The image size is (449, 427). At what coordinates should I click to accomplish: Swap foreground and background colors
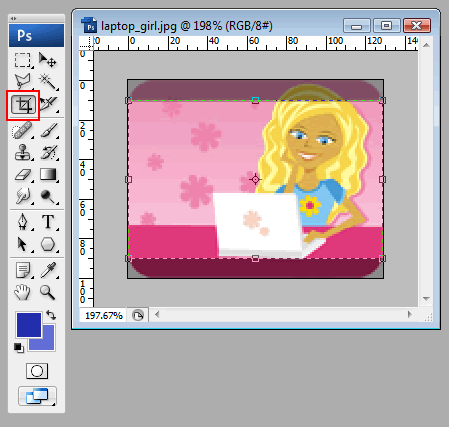point(51,315)
